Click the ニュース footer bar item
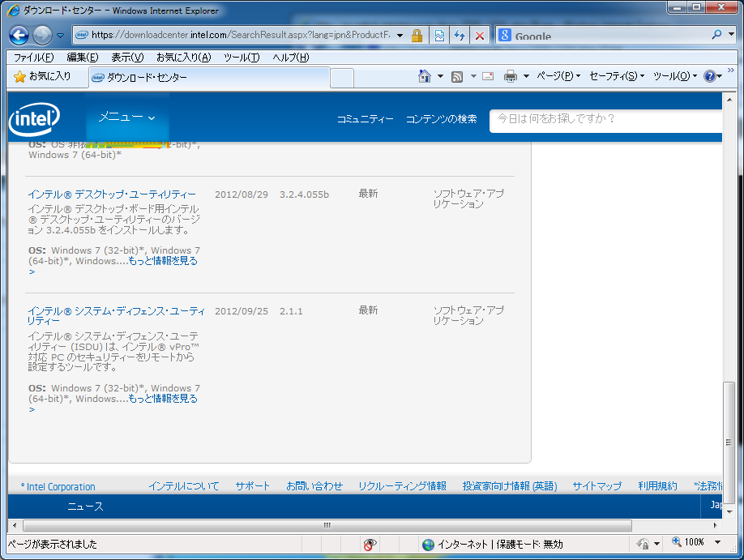The image size is (744, 560). (x=85, y=507)
